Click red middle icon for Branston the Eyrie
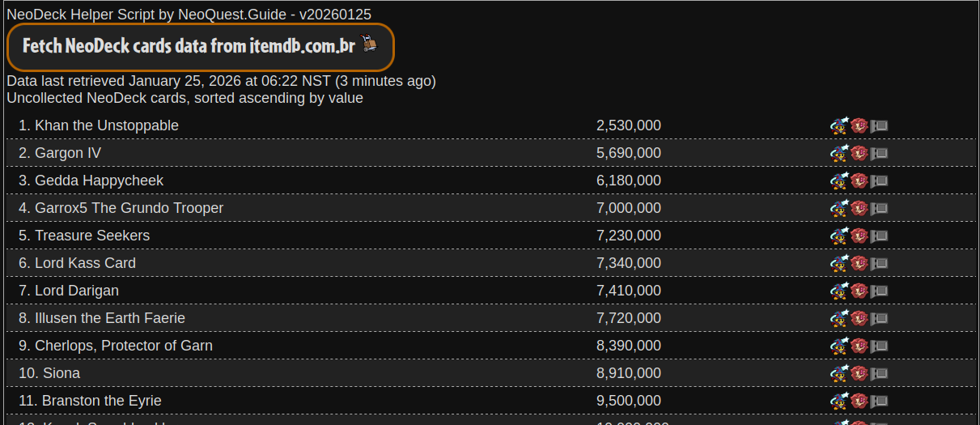 point(859,401)
